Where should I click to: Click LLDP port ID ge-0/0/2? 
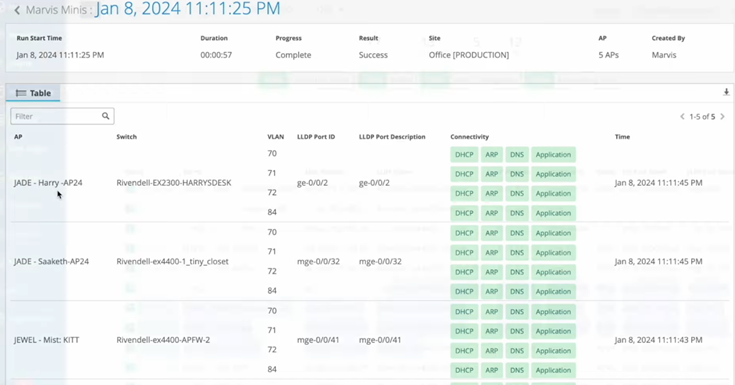(312, 182)
